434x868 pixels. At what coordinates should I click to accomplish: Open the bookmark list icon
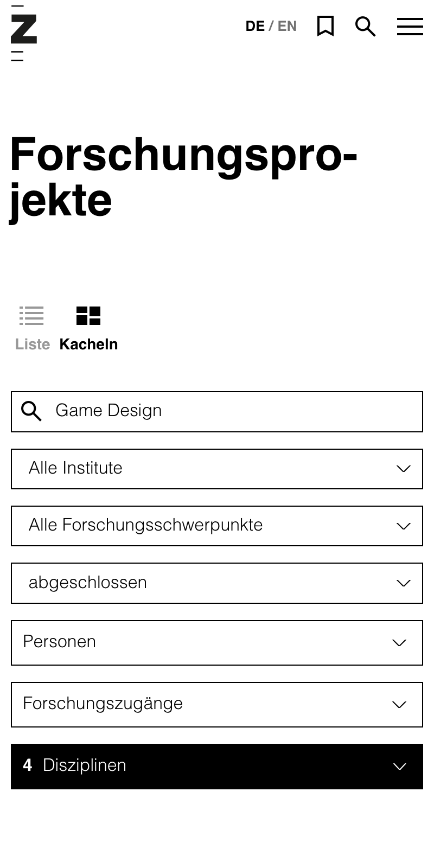(325, 26)
